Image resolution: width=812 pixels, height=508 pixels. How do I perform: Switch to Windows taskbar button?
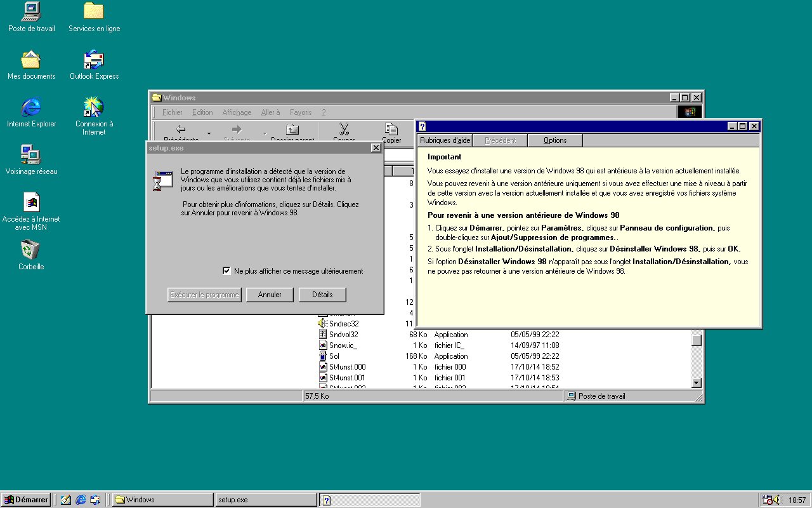click(x=162, y=500)
